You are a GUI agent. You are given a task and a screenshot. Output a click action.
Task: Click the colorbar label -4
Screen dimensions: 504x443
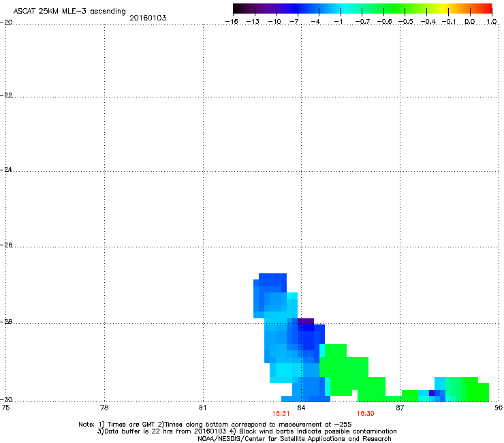[x=315, y=22]
